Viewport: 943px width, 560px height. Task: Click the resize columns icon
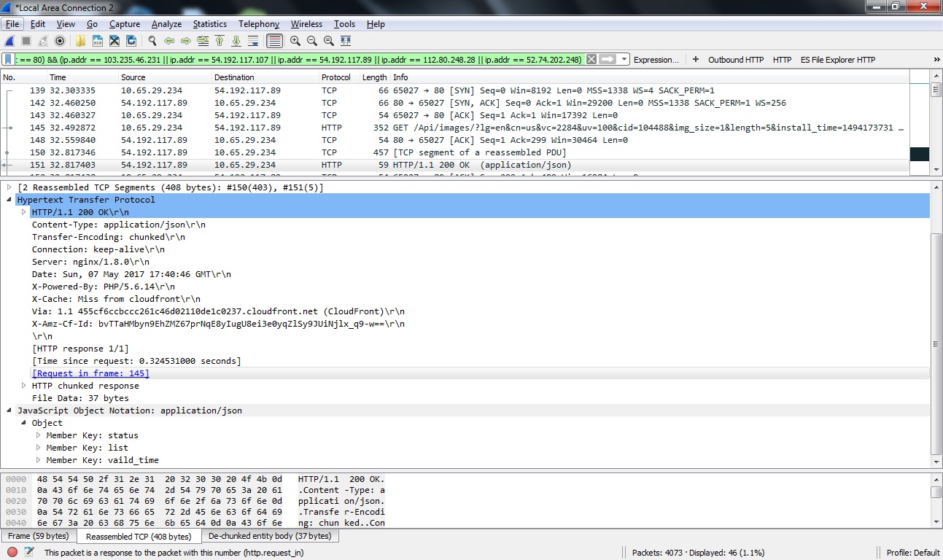[346, 41]
